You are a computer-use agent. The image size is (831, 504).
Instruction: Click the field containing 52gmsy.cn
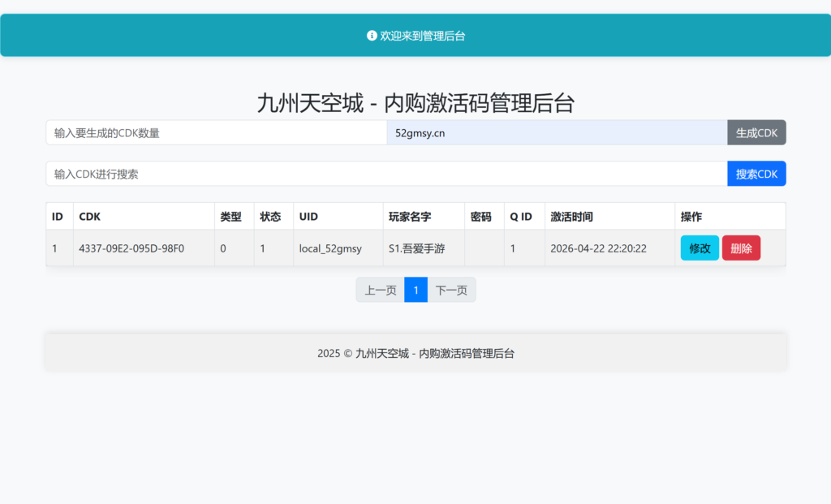(x=557, y=132)
